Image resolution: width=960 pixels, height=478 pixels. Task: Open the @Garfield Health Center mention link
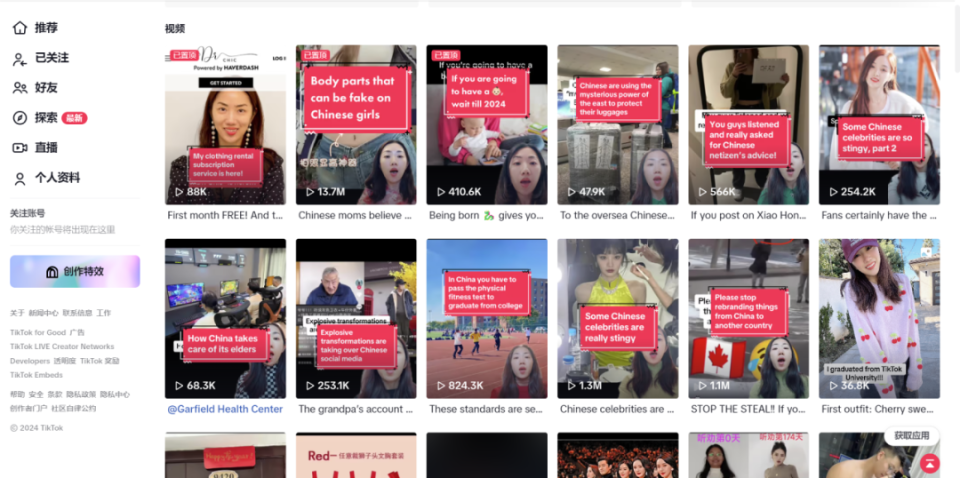[x=225, y=409]
